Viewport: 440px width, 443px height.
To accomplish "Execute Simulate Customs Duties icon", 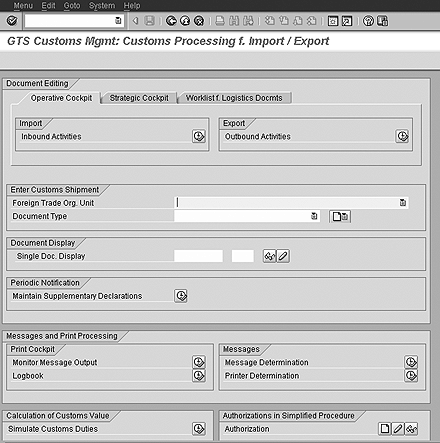I will [x=199, y=429].
